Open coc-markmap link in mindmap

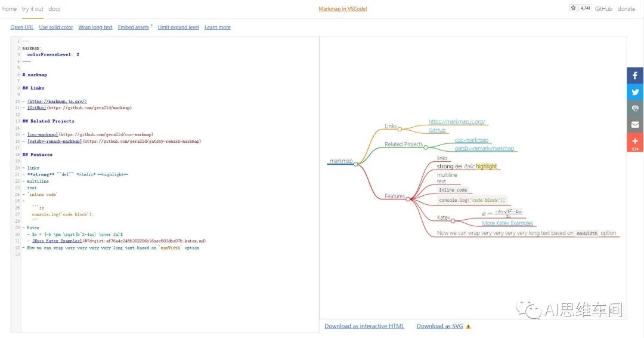pyautogui.click(x=472, y=140)
